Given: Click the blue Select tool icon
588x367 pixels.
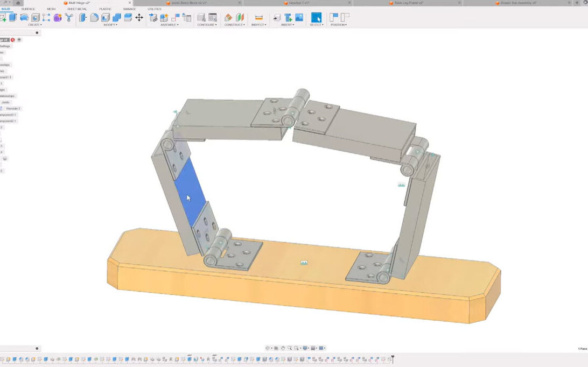Looking at the screenshot, I should pyautogui.click(x=316, y=18).
